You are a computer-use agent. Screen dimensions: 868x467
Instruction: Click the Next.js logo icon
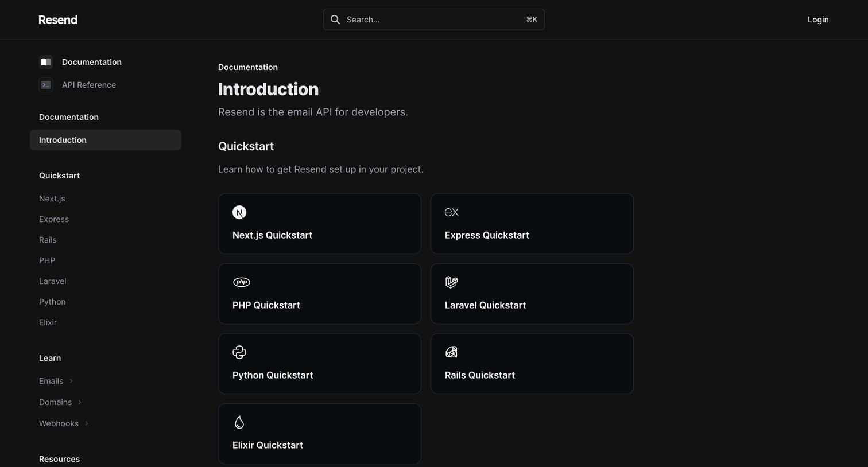coord(239,212)
